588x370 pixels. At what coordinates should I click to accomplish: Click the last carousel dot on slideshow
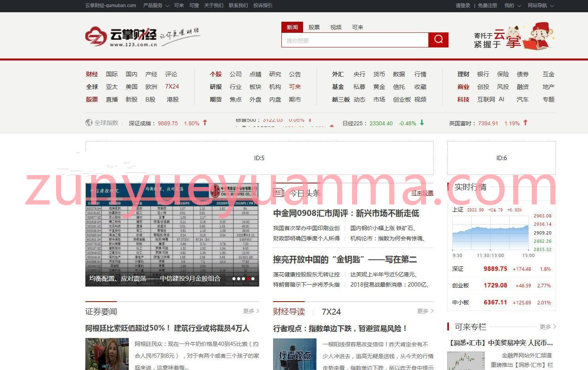(x=253, y=279)
